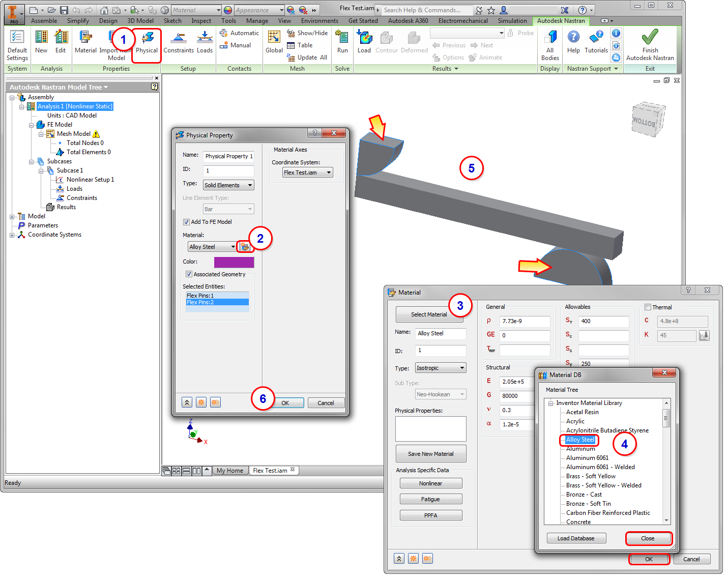
Task: Click the Load results icon
Action: tap(364, 41)
